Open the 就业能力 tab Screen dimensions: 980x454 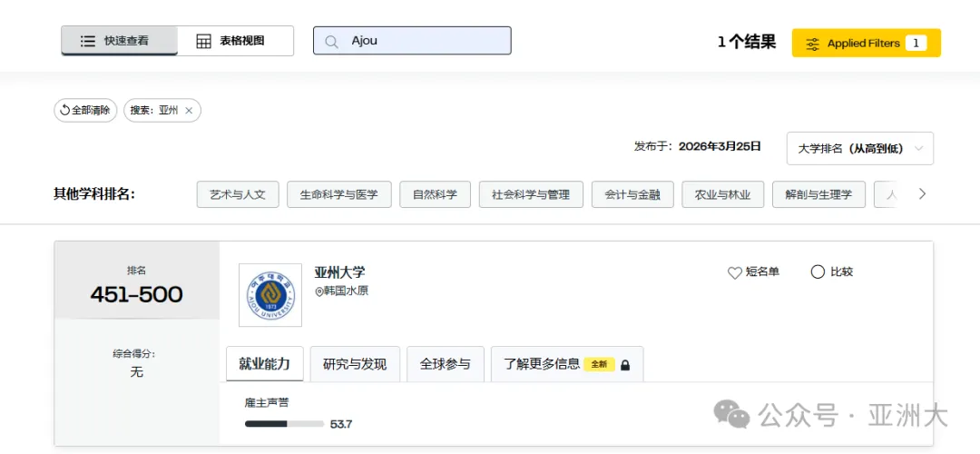coord(264,364)
